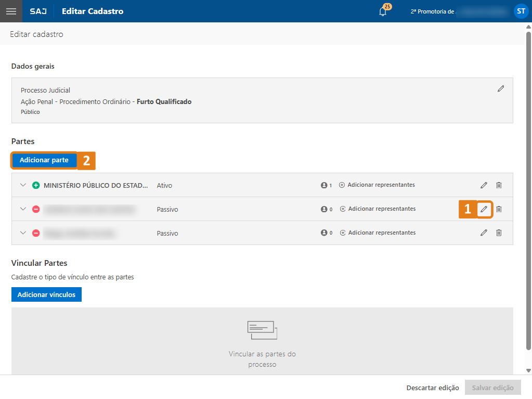The image size is (532, 399).
Task: Expand the second Passivo party row
Action: tap(22, 233)
